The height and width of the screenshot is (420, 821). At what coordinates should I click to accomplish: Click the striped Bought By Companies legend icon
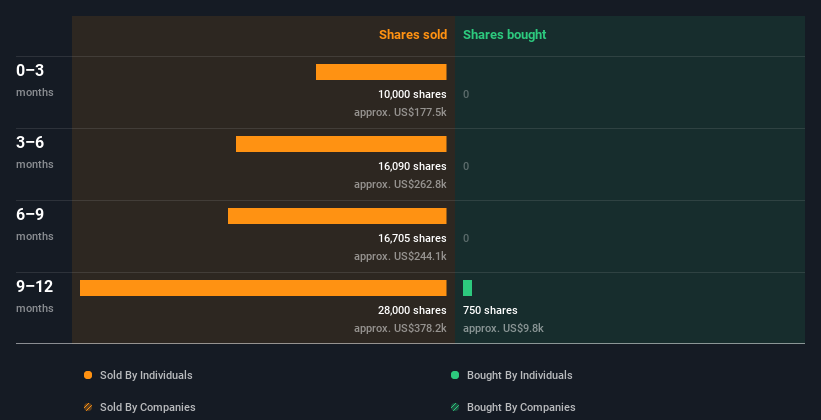click(455, 407)
